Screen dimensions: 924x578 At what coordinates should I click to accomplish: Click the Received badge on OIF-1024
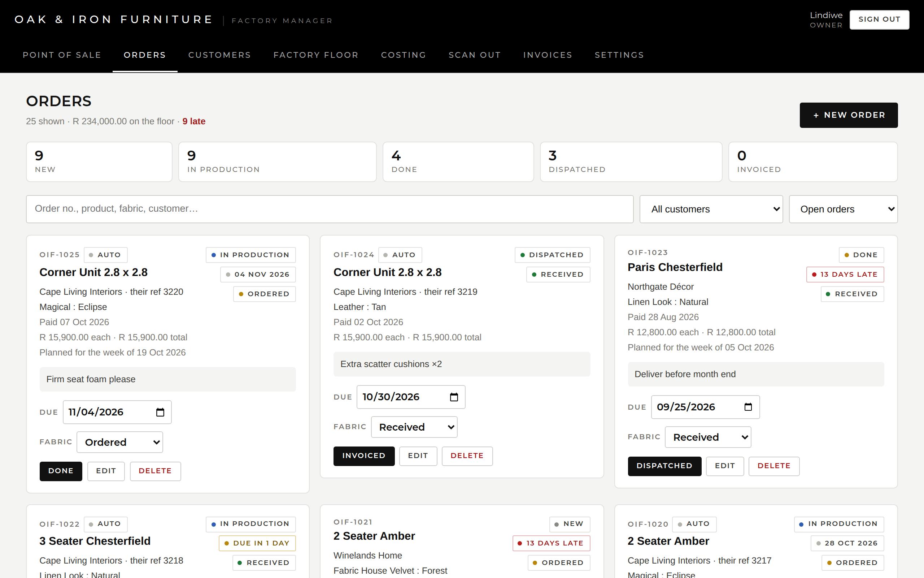click(558, 275)
